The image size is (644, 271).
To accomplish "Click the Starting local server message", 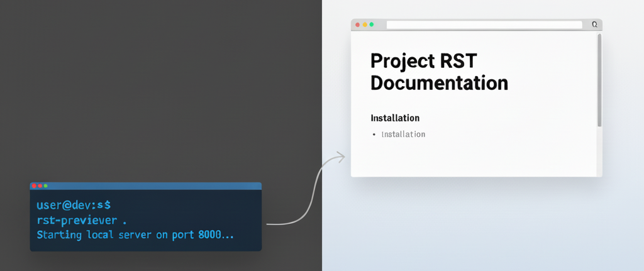I will [x=135, y=236].
